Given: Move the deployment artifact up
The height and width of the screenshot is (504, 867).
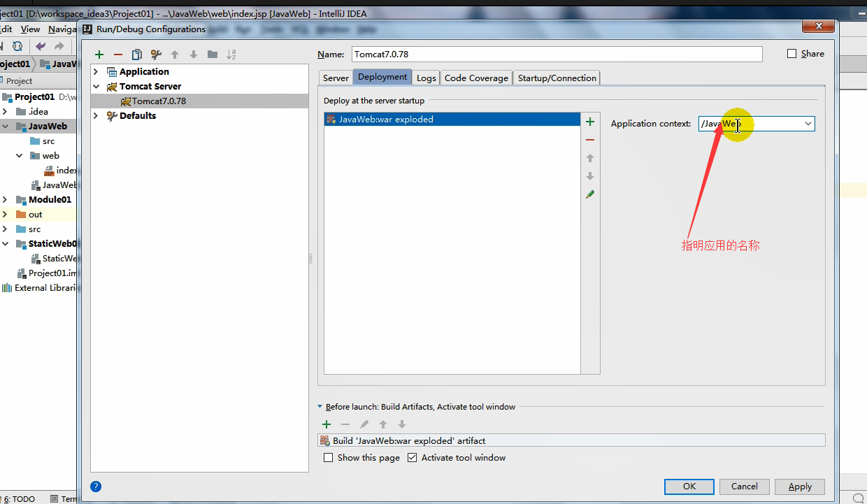Looking at the screenshot, I should [x=590, y=158].
